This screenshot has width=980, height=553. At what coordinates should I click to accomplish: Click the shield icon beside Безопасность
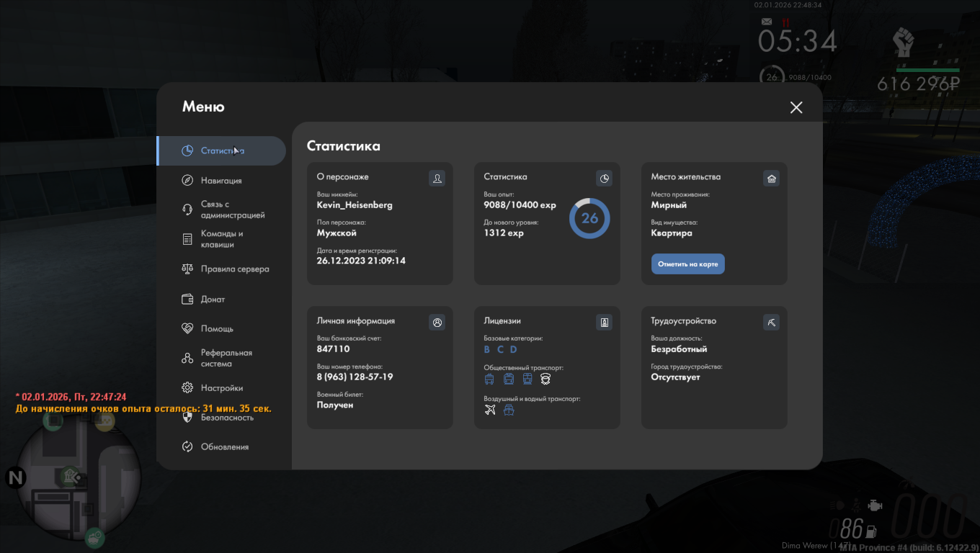[187, 417]
